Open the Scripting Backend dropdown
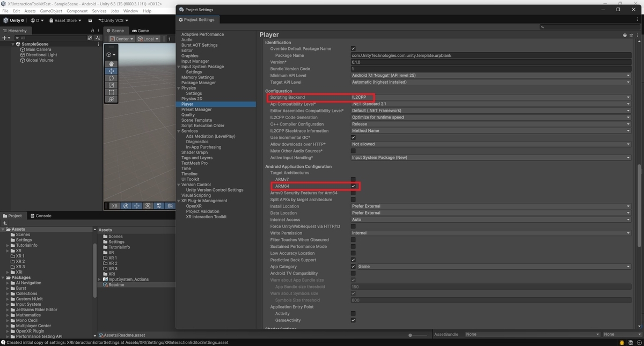 click(491, 97)
